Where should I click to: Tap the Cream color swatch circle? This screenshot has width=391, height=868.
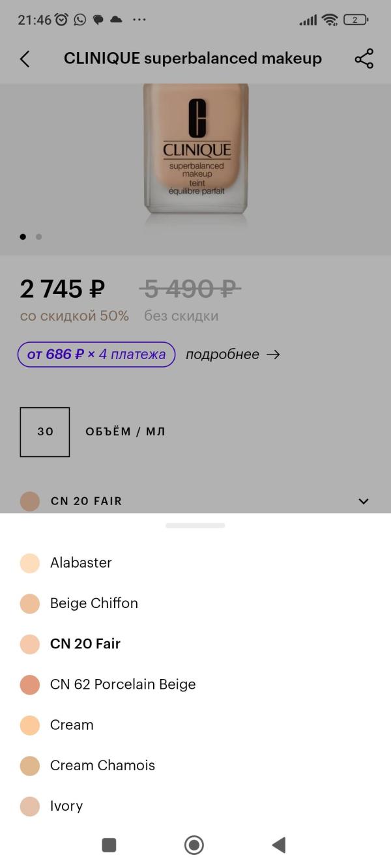30,725
